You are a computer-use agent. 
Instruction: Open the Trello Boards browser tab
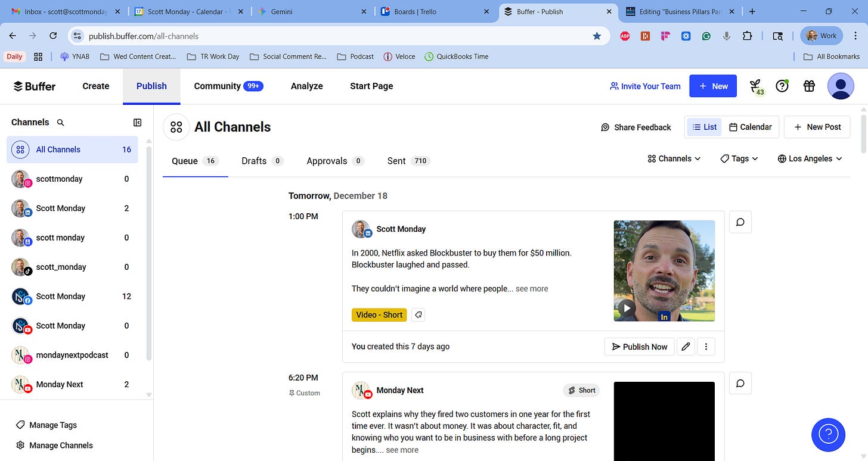pos(434,11)
